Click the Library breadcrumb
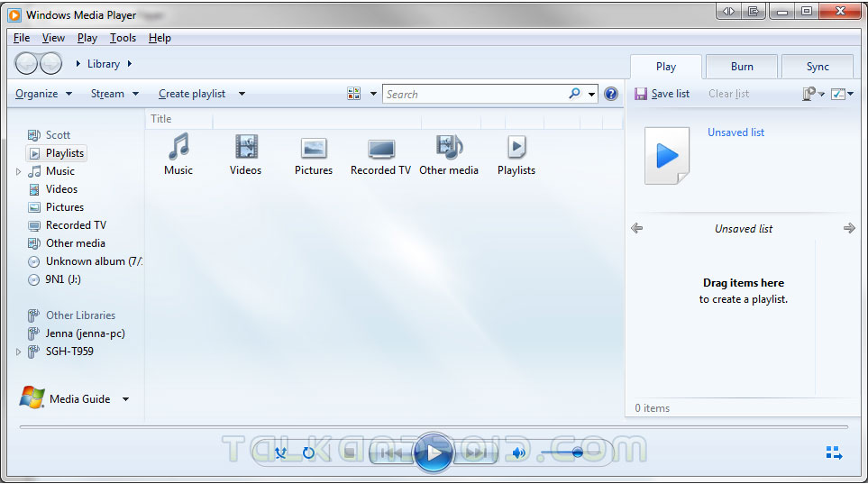This screenshot has width=868, height=484. [x=104, y=64]
